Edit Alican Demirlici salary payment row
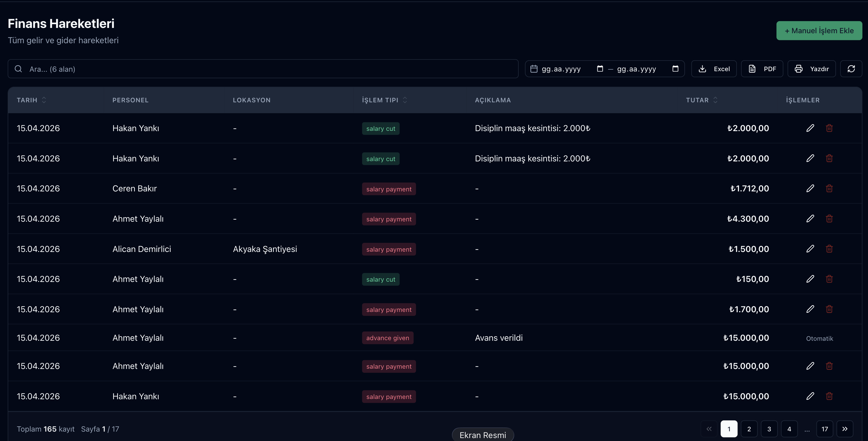Image resolution: width=868 pixels, height=441 pixels. click(810, 249)
